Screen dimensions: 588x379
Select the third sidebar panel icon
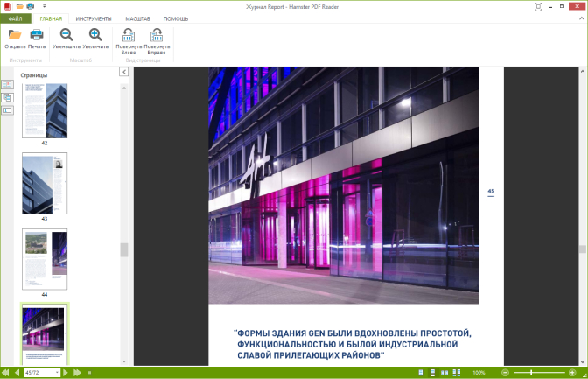[x=7, y=110]
